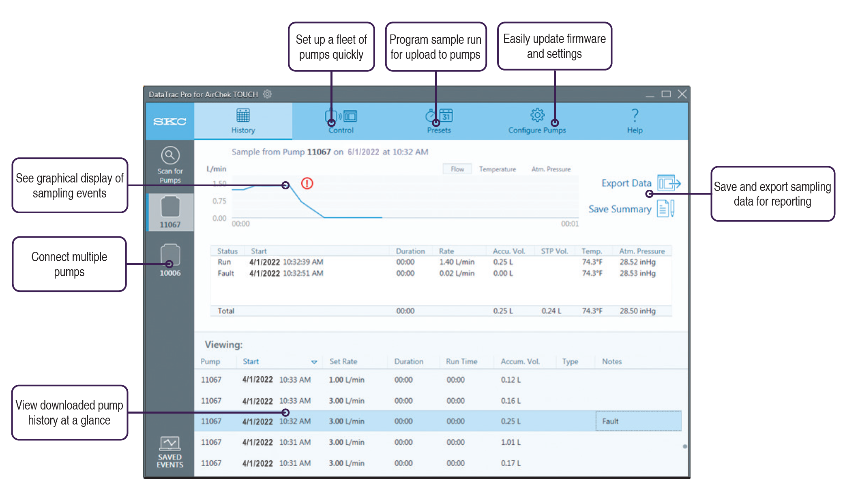This screenshot has height=504, width=858.
Task: Select history row with 0.17 L volume
Action: [x=439, y=463]
